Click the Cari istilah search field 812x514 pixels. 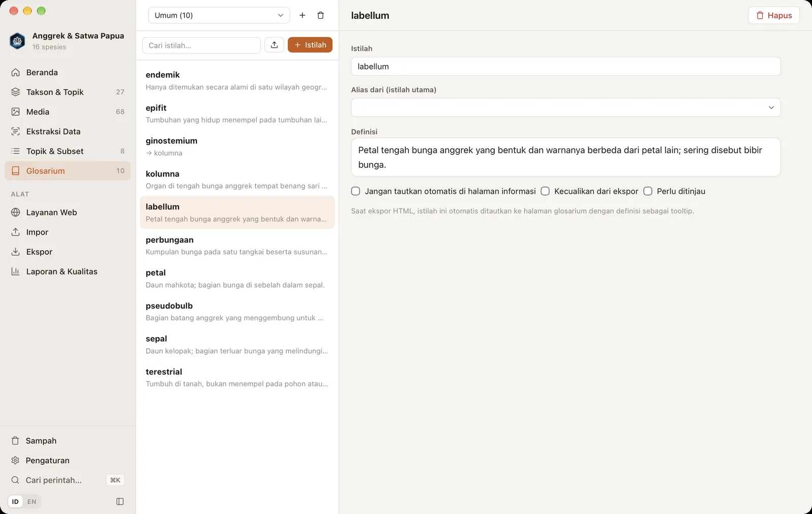coord(201,45)
